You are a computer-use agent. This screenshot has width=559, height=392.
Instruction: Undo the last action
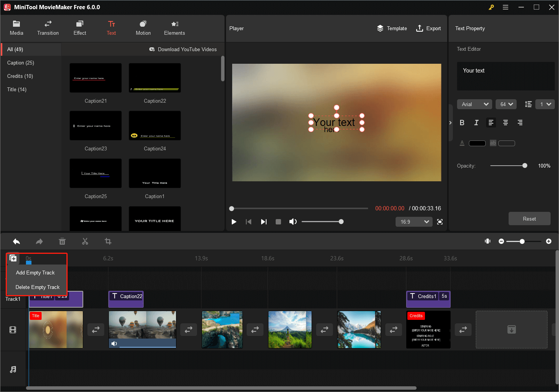(x=16, y=241)
